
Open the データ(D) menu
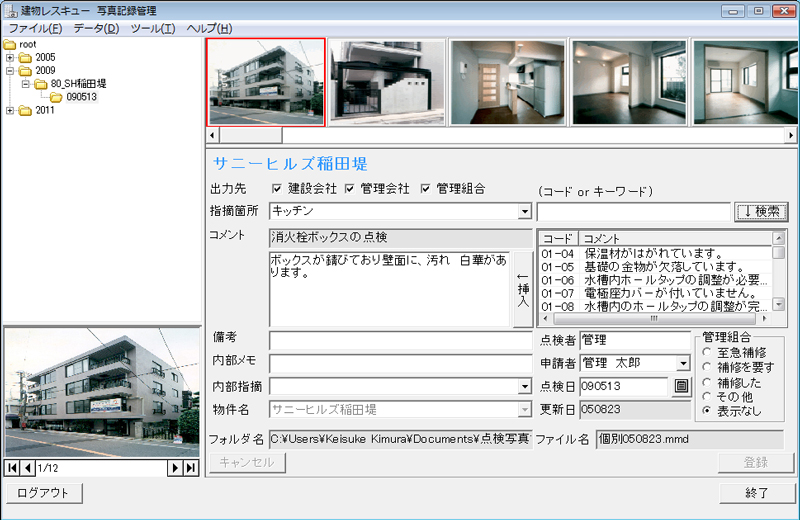[96, 29]
